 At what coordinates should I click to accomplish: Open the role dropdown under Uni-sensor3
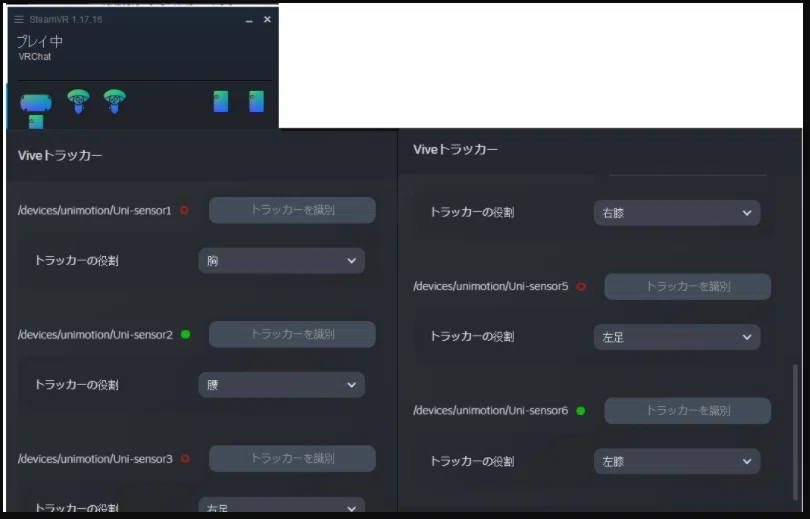(282, 506)
